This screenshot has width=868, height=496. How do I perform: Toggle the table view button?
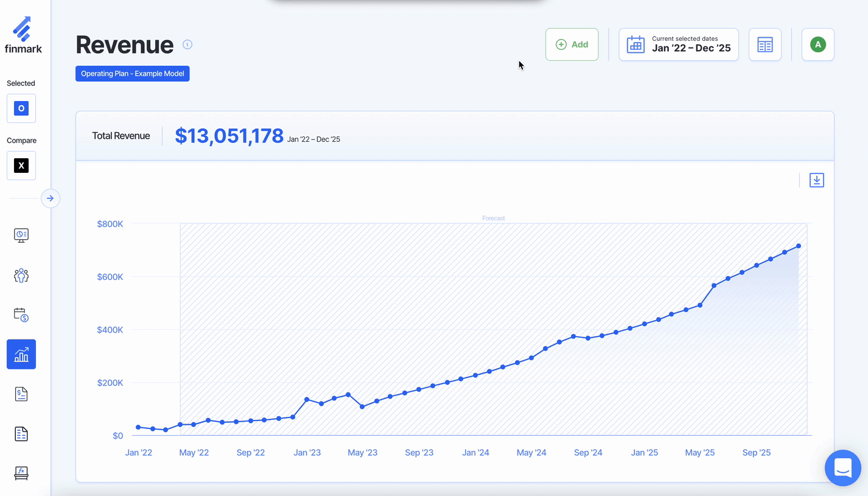(765, 44)
